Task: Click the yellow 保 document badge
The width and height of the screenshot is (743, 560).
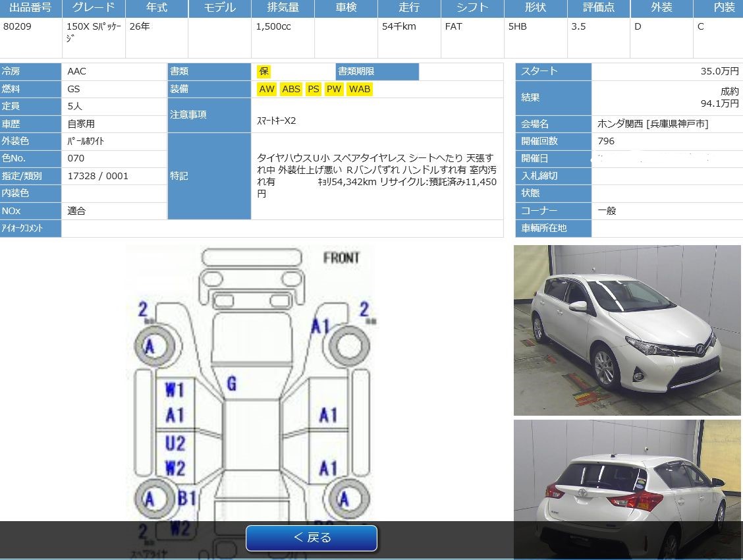Action: (x=263, y=71)
